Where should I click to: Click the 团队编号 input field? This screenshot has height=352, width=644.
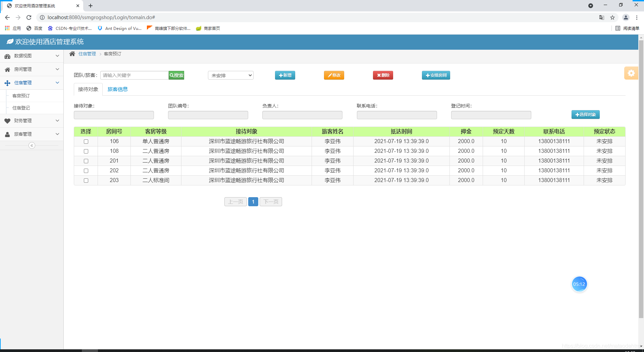coord(208,115)
